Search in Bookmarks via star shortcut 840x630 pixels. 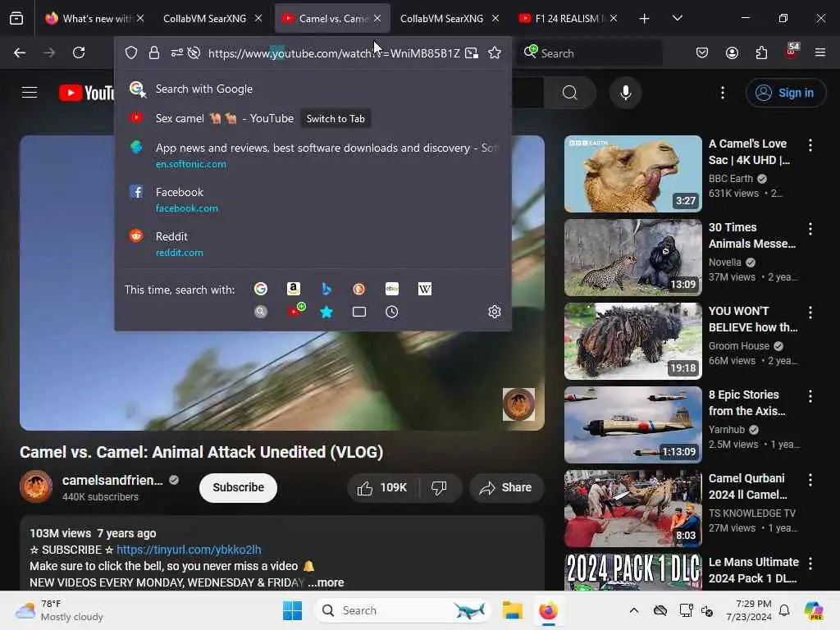pos(326,312)
